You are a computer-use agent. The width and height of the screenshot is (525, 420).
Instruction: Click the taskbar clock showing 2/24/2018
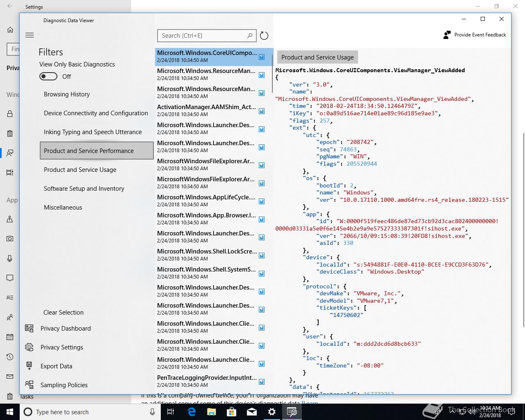[490, 412]
